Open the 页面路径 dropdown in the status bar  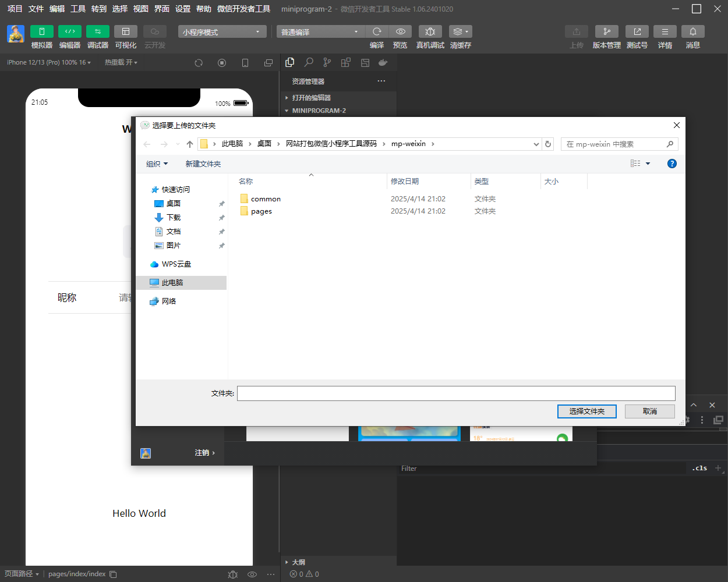pyautogui.click(x=22, y=574)
